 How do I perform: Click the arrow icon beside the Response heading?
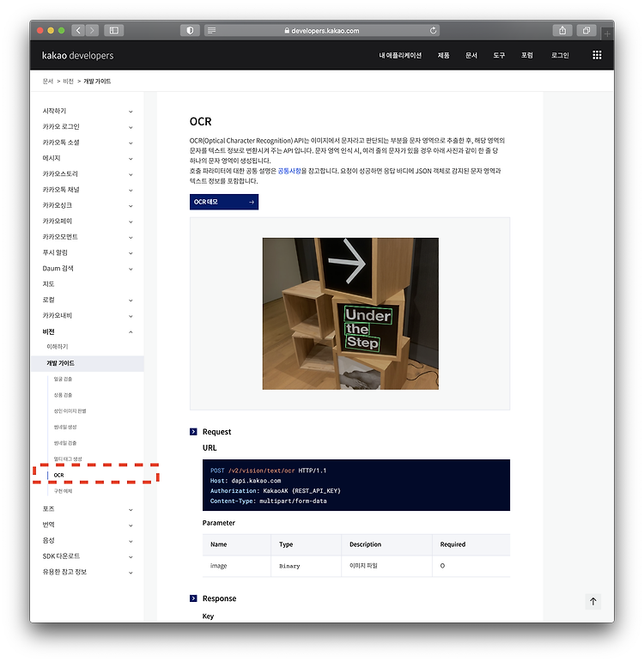pos(193,598)
